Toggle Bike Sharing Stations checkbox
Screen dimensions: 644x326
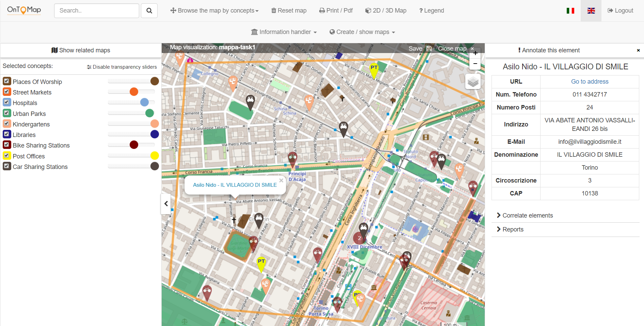tap(6, 145)
